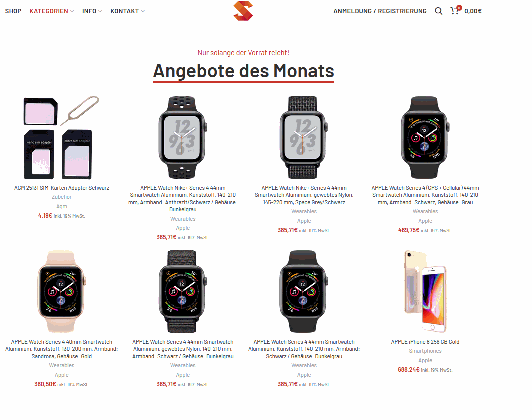Open APPLE iPhone 8 256 GB Gold title
This screenshot has width=532, height=420.
point(425,342)
